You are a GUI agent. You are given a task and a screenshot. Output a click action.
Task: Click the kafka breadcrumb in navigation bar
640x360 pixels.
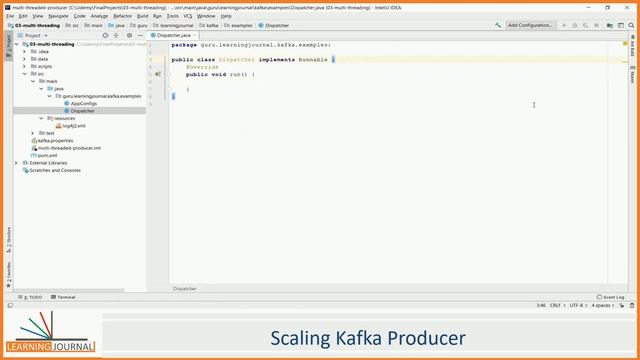209,25
